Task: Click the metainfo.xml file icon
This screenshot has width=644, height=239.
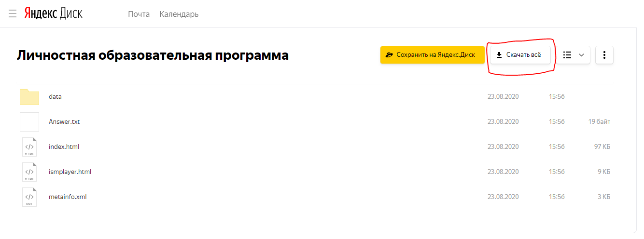Action: (x=29, y=197)
